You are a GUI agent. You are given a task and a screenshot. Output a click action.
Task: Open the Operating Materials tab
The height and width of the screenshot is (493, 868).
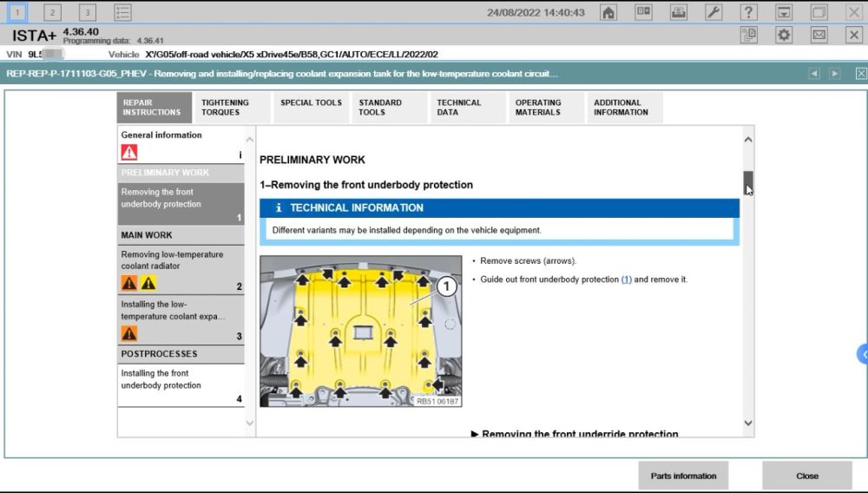point(546,108)
